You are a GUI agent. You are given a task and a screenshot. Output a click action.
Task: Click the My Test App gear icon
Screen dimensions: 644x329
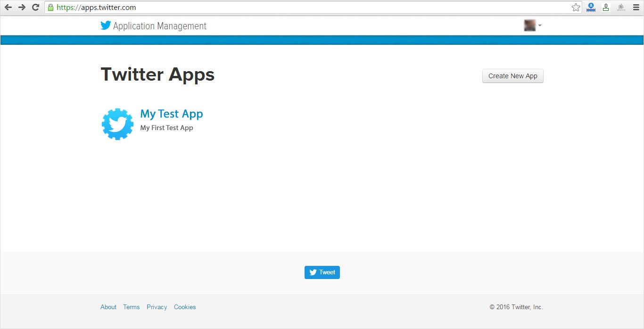(x=117, y=124)
